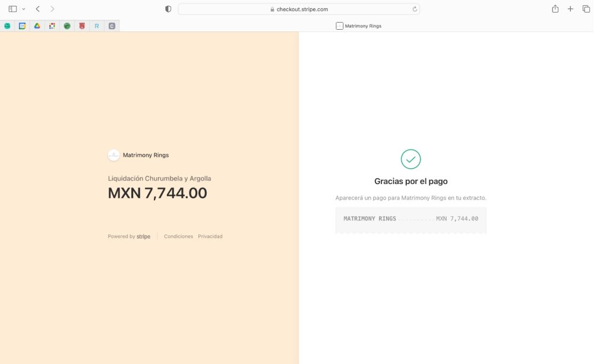This screenshot has width=594, height=364.
Task: Open the Privacidad link
Action: [210, 236]
